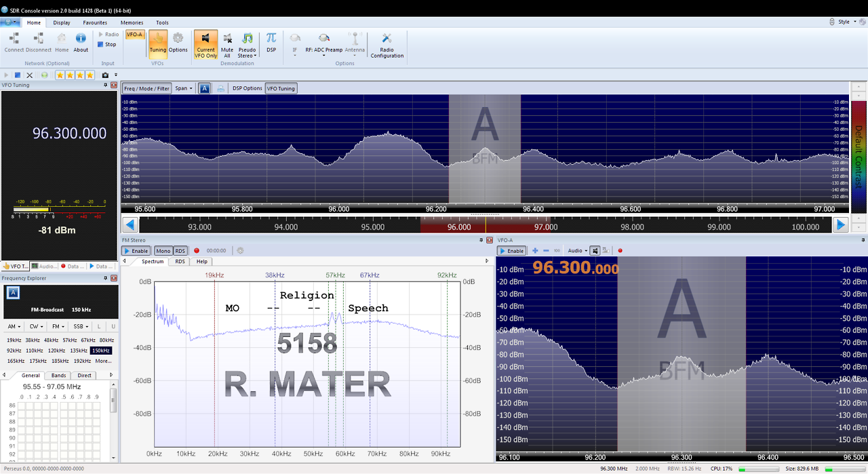This screenshot has height=474, width=868.
Task: Click record red dot in VFO-A panel
Action: coord(620,251)
